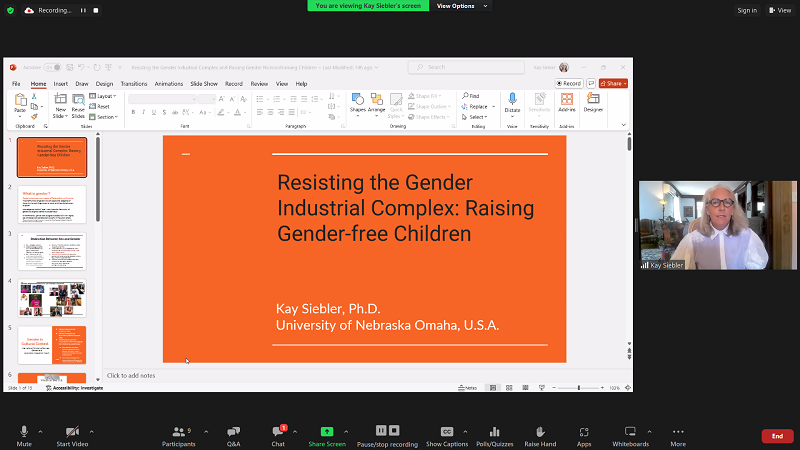Open the Chat panel
Image resolution: width=800 pixels, height=450 pixels.
[278, 432]
